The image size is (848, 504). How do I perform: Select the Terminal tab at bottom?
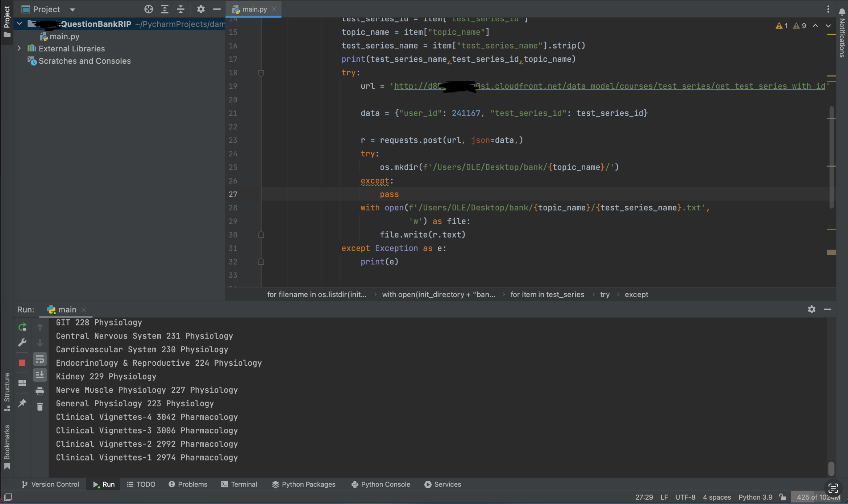point(243,484)
